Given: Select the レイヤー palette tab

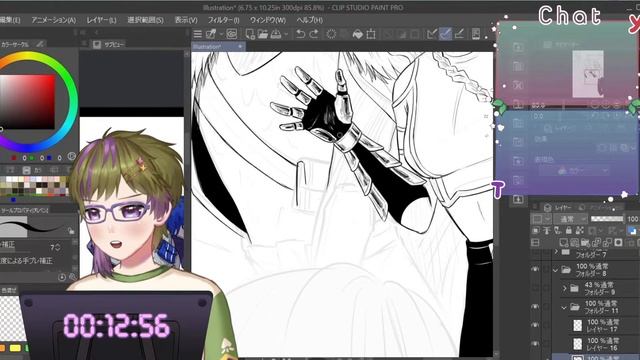Looking at the screenshot, I should 558,208.
